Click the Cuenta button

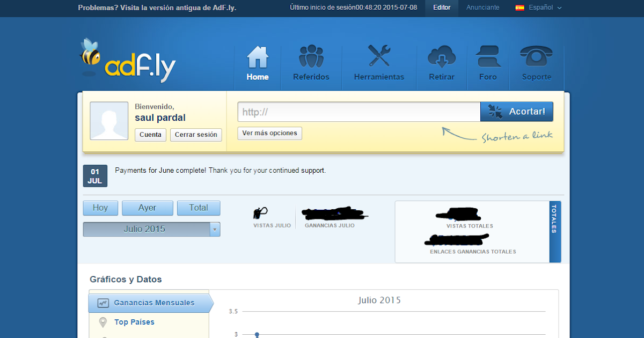150,135
